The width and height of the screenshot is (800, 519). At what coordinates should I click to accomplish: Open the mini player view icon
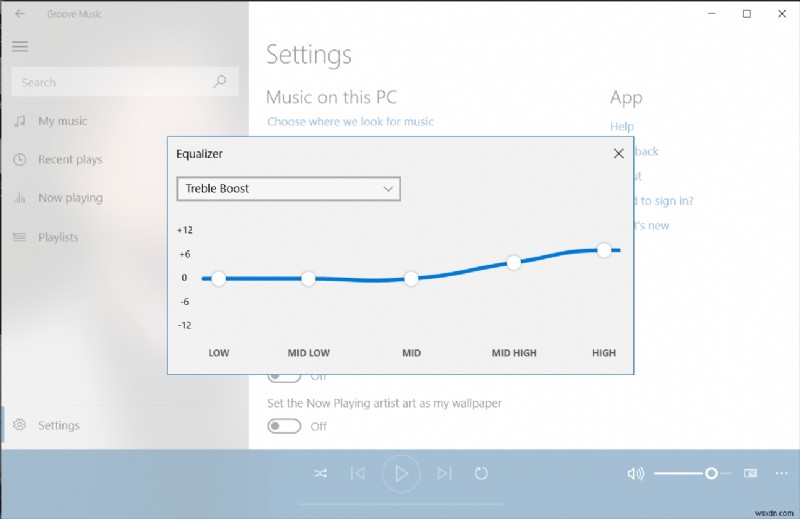[750, 474]
